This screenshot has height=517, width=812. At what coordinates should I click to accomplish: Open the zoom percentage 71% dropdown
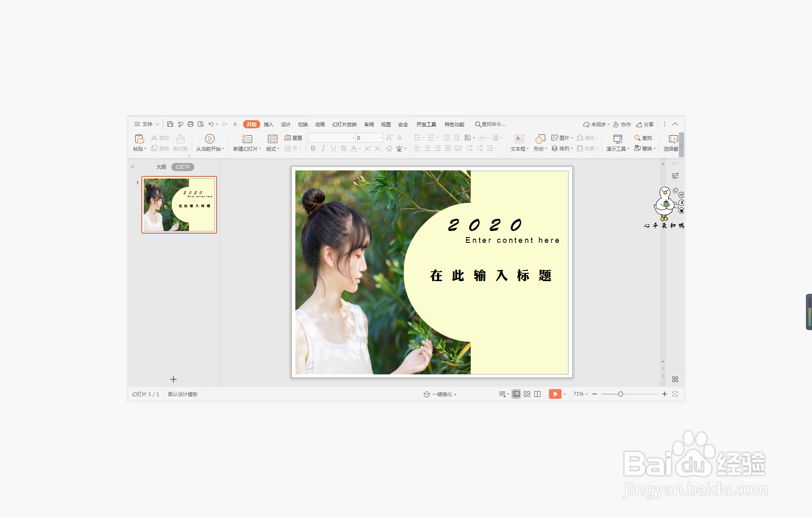point(580,394)
